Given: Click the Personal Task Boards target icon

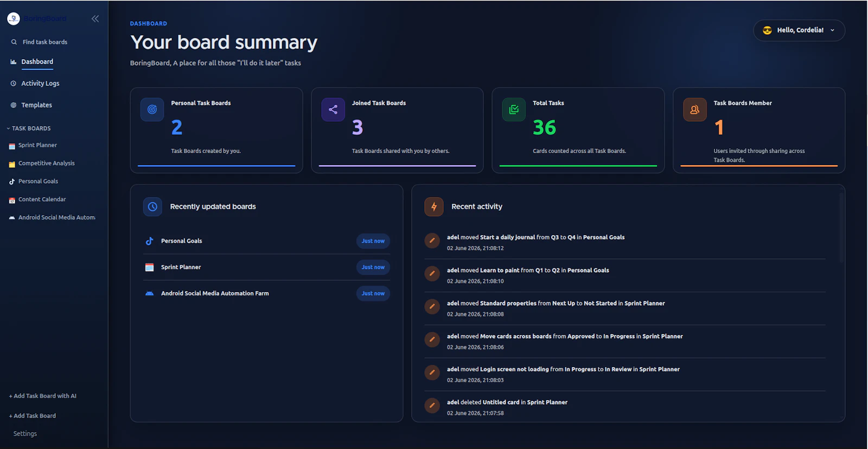Looking at the screenshot, I should [152, 110].
